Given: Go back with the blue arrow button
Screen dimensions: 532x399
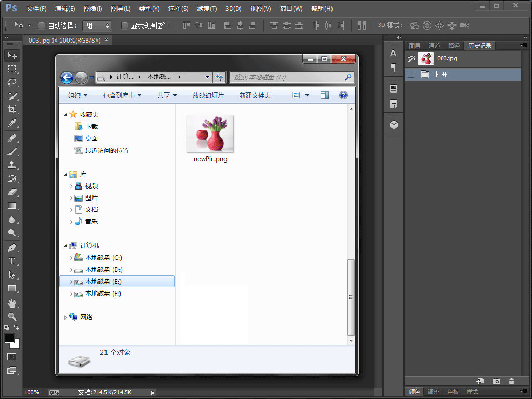Looking at the screenshot, I should [67, 78].
